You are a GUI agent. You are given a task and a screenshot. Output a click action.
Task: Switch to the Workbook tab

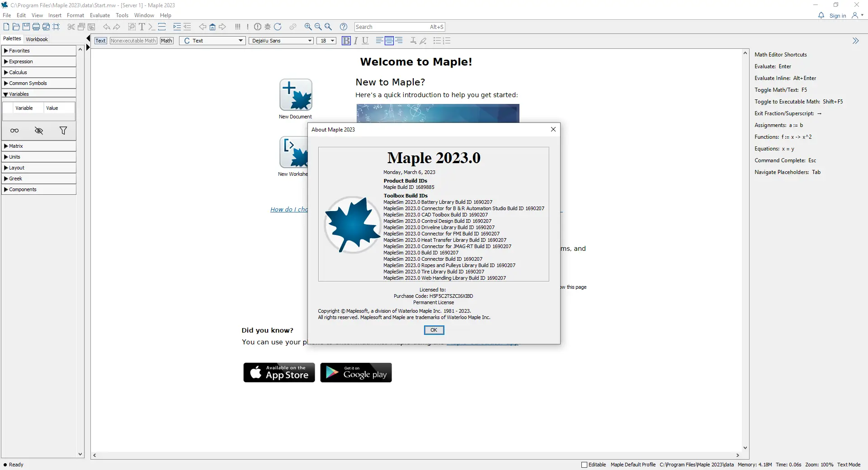pyautogui.click(x=37, y=39)
